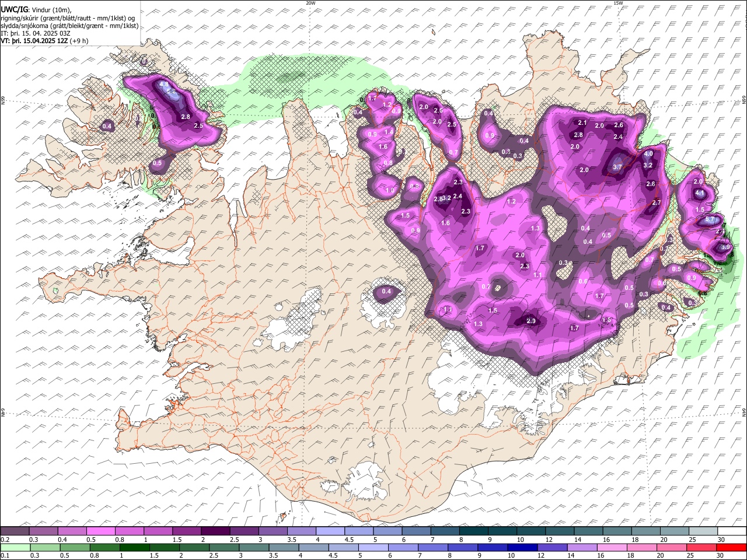Click pale green lower swatch at 0.1

(15, 547)
